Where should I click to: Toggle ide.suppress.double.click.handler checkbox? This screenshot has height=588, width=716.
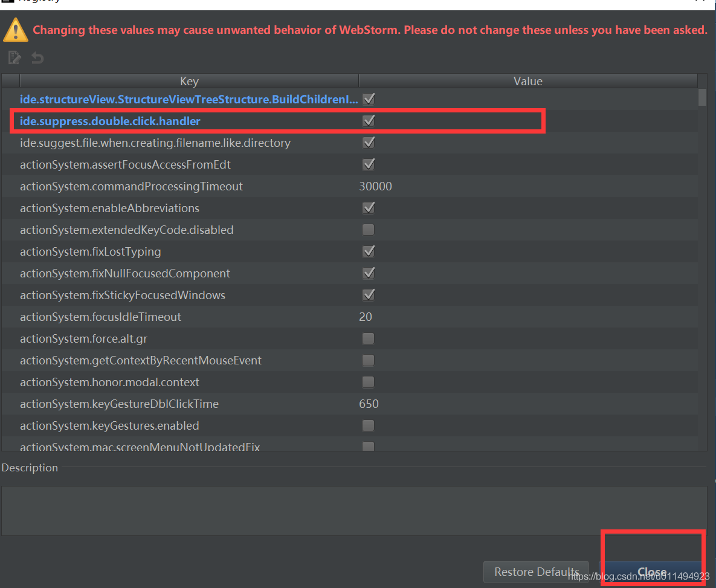point(369,121)
